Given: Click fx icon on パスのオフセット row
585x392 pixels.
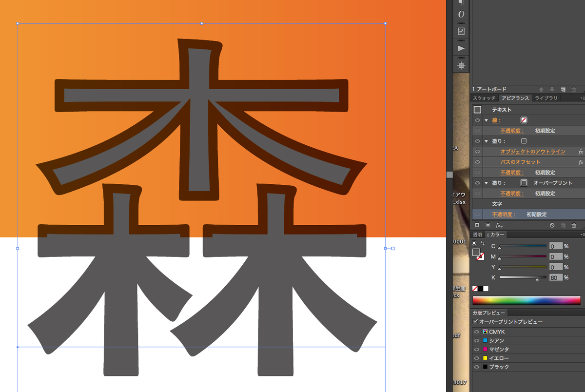Looking at the screenshot, I should point(581,162).
